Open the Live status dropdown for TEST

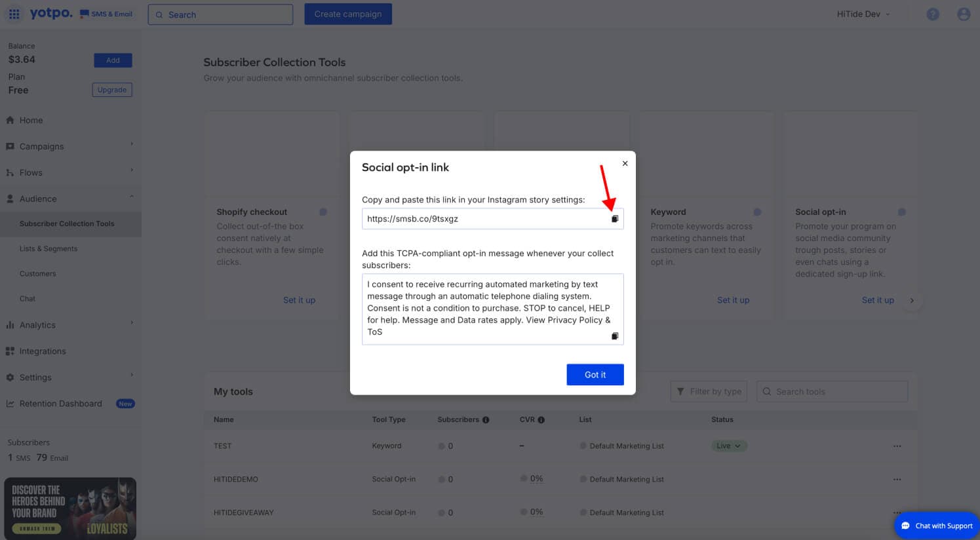pyautogui.click(x=729, y=446)
